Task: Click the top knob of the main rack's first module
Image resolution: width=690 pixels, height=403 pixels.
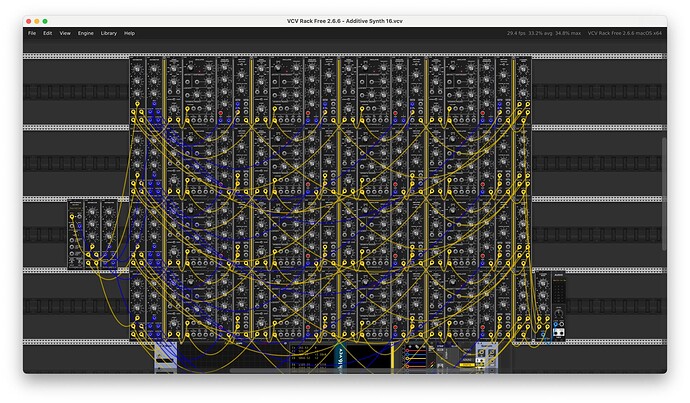Action: click(137, 69)
